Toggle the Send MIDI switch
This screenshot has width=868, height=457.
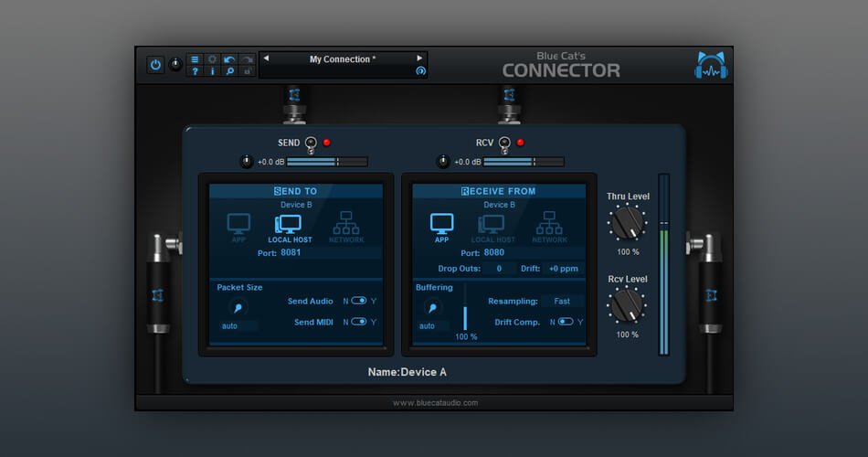click(x=359, y=322)
